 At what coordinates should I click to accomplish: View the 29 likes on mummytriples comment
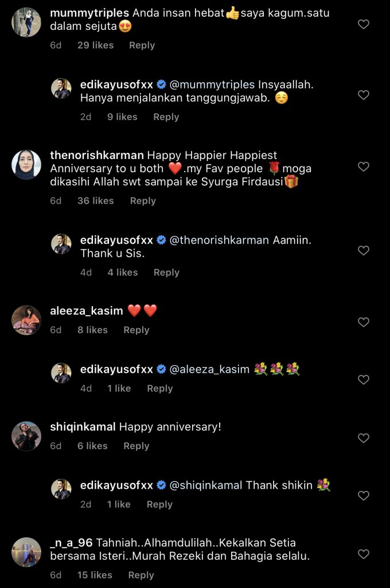(x=95, y=45)
